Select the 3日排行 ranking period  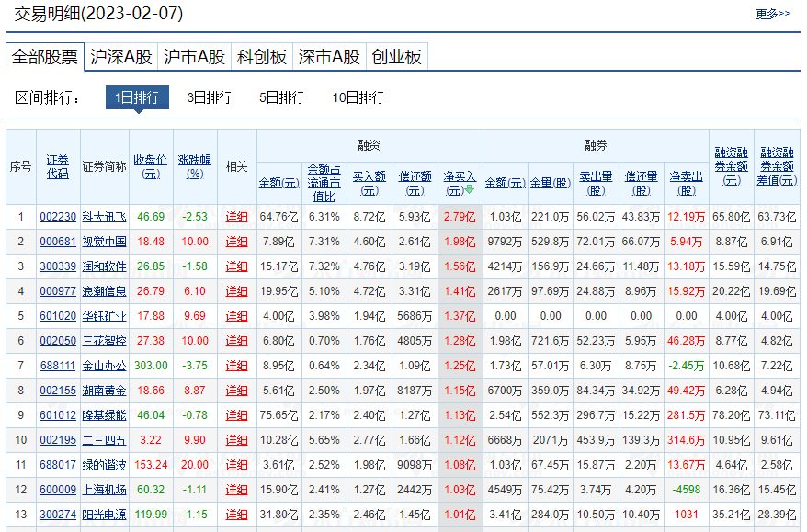(x=209, y=97)
